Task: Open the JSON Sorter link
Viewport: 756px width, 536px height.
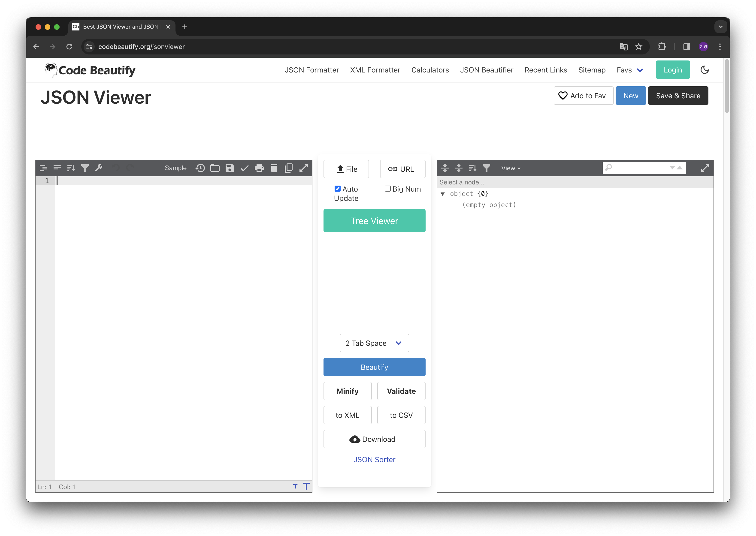Action: click(374, 459)
